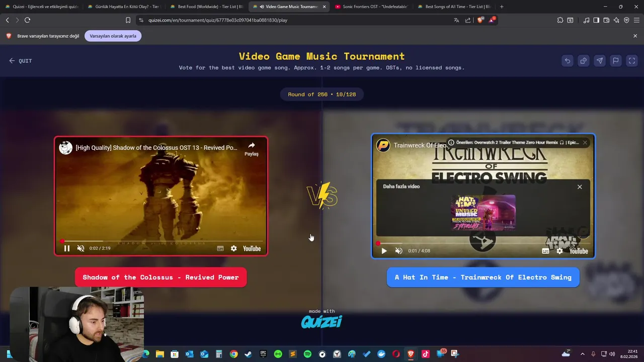Switch to Quizei - Eğlenceli ve etkileşimli quiz tab

click(41, 7)
